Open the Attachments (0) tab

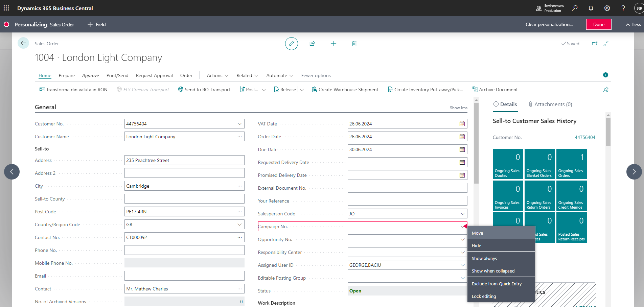(550, 104)
